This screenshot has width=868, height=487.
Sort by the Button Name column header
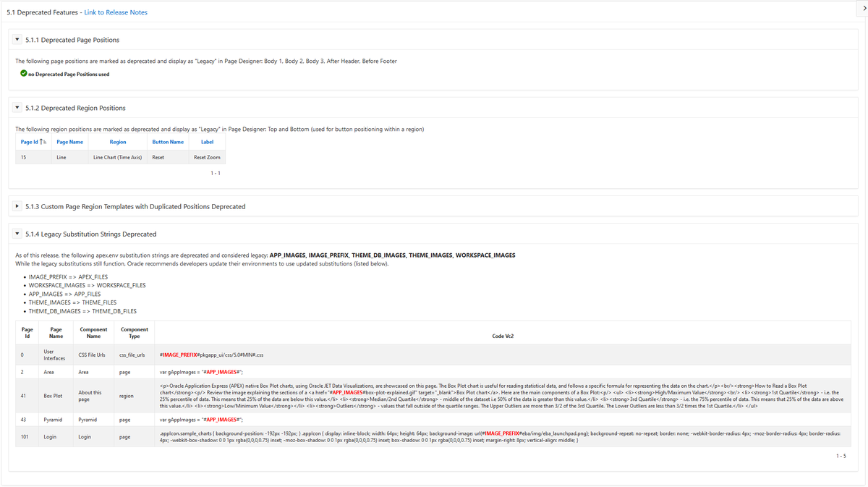tap(168, 142)
